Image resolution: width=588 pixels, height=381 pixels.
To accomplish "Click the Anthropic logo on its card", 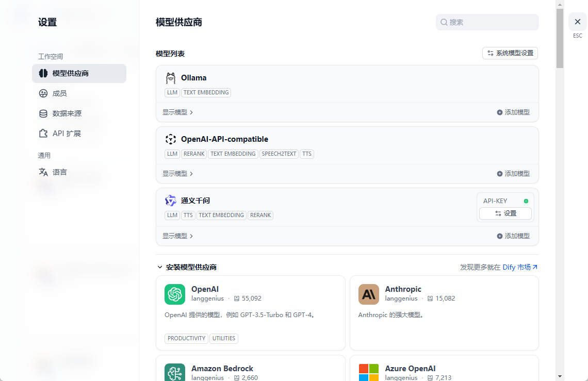I will click(x=368, y=294).
